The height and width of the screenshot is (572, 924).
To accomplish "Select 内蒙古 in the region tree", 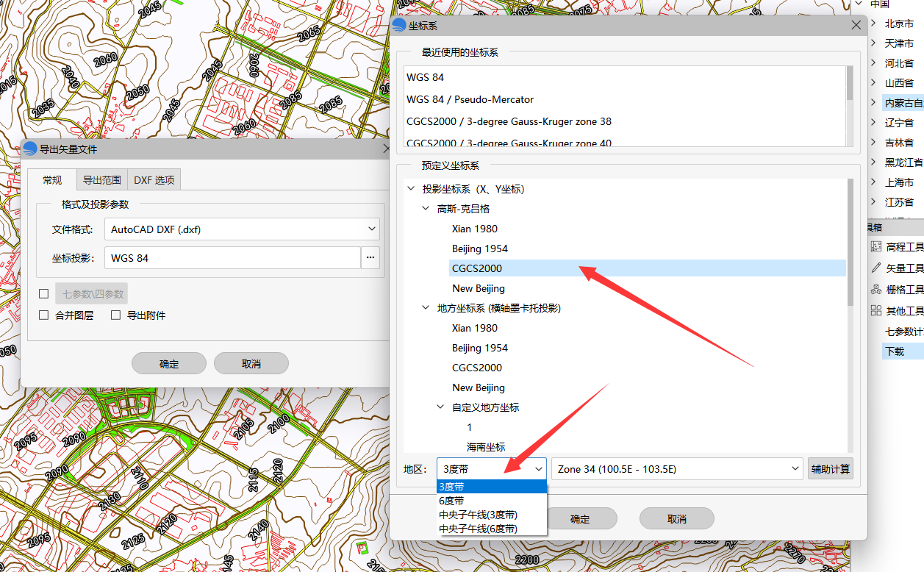I will [x=903, y=103].
